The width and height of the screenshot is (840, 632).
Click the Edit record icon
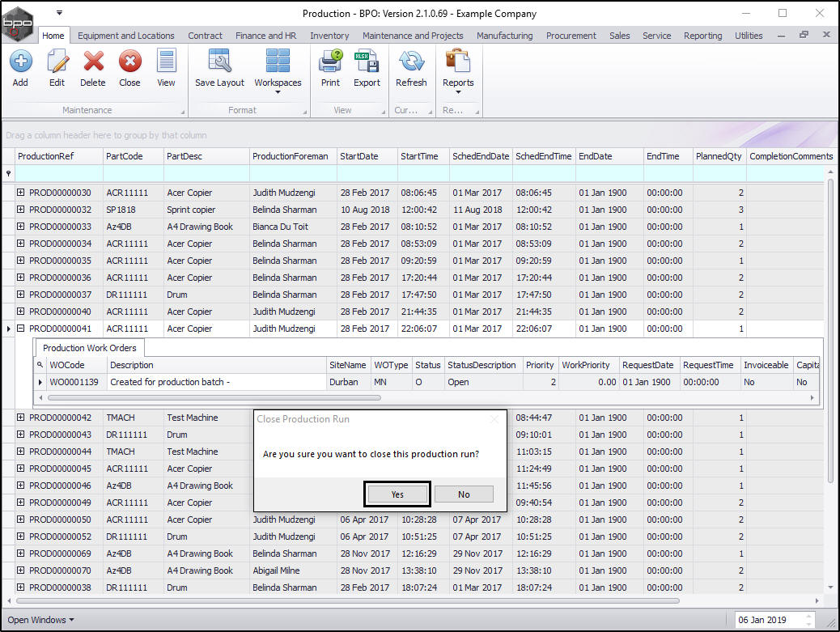coord(57,68)
